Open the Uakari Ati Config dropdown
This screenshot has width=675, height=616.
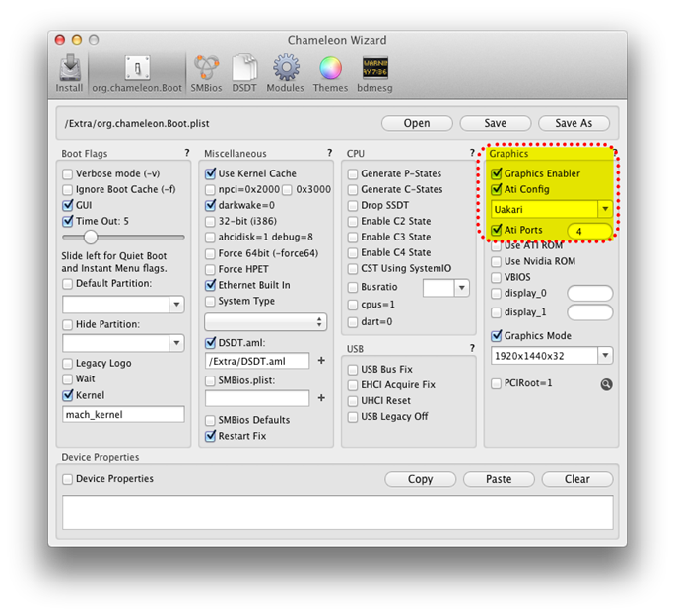point(605,209)
